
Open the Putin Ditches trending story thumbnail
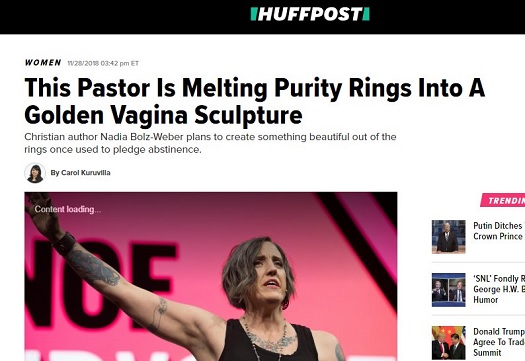click(x=448, y=236)
